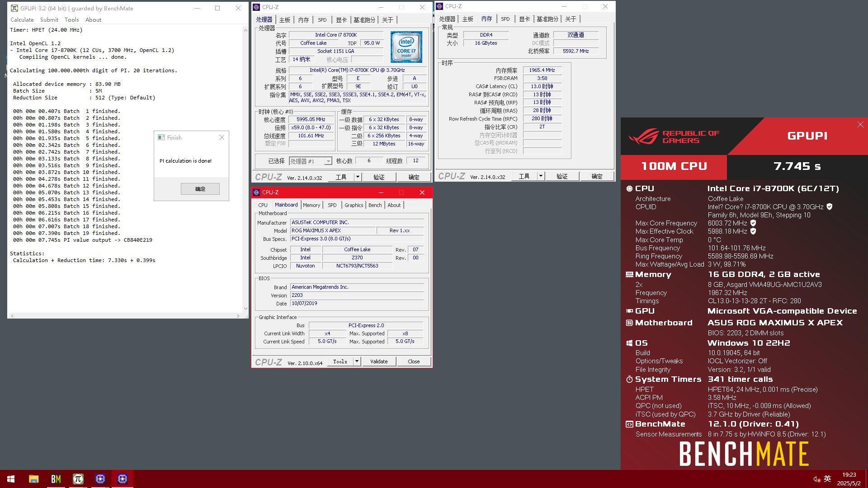Click the Validate button in CPU-Z

point(379,361)
